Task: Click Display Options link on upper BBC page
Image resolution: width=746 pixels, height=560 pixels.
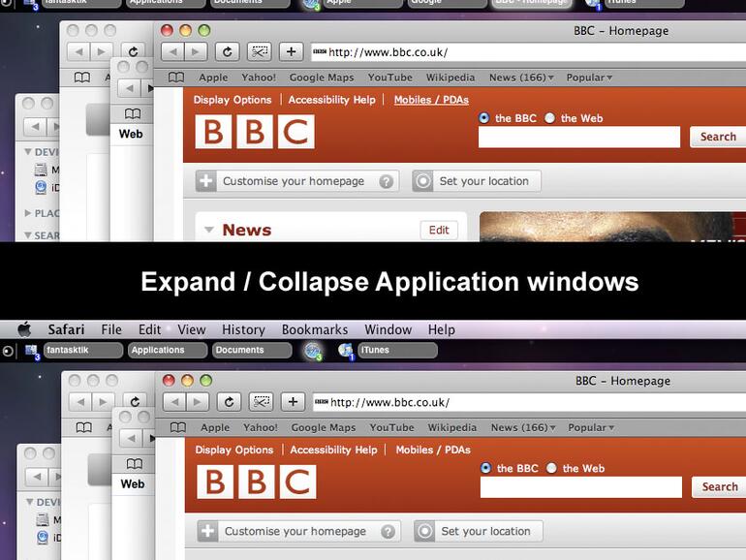Action: (x=233, y=100)
